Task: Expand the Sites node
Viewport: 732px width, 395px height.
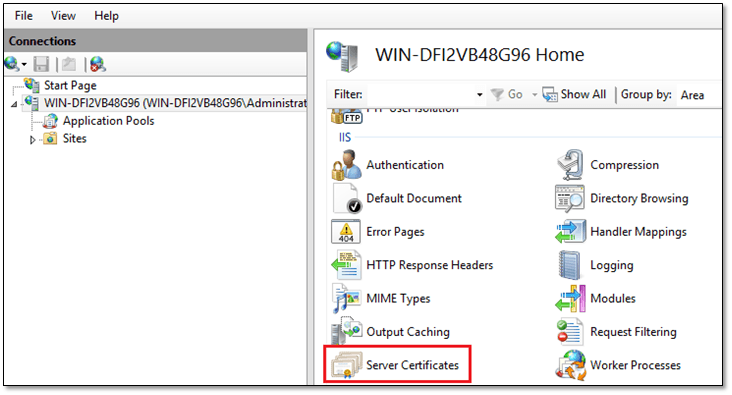Action: tap(32, 139)
